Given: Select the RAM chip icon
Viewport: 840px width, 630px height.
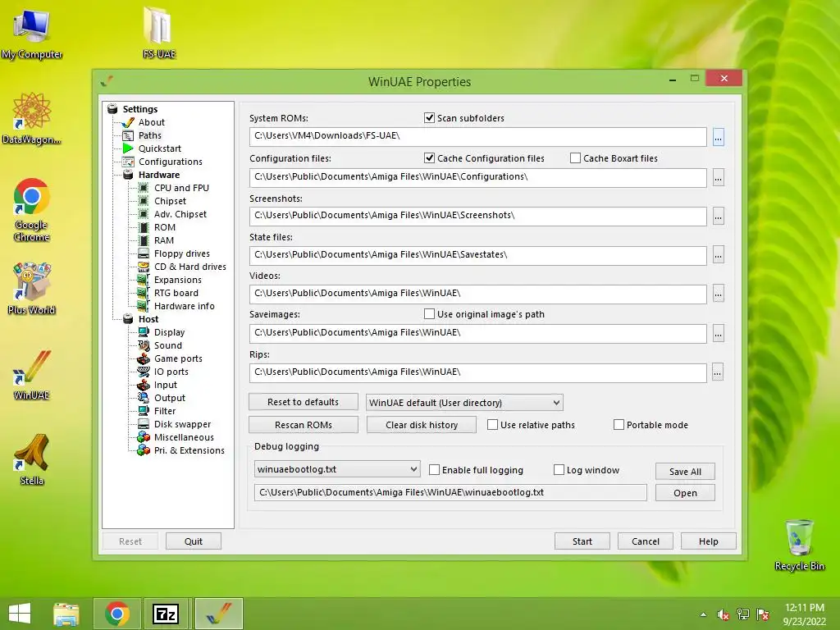Looking at the screenshot, I should (x=144, y=240).
